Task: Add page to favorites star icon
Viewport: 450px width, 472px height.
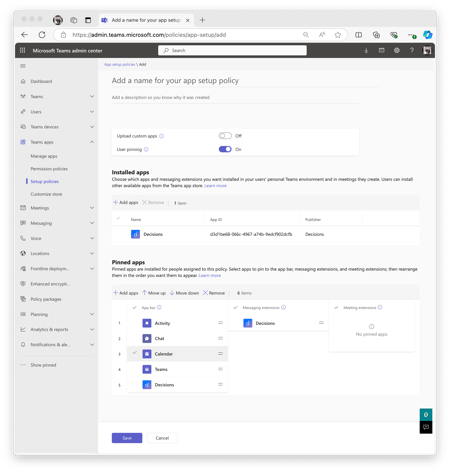Action: point(338,35)
